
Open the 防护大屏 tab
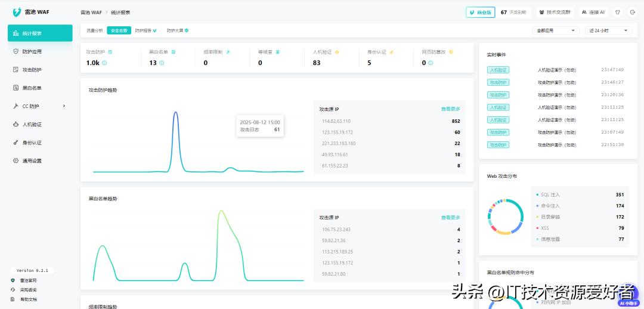point(177,30)
